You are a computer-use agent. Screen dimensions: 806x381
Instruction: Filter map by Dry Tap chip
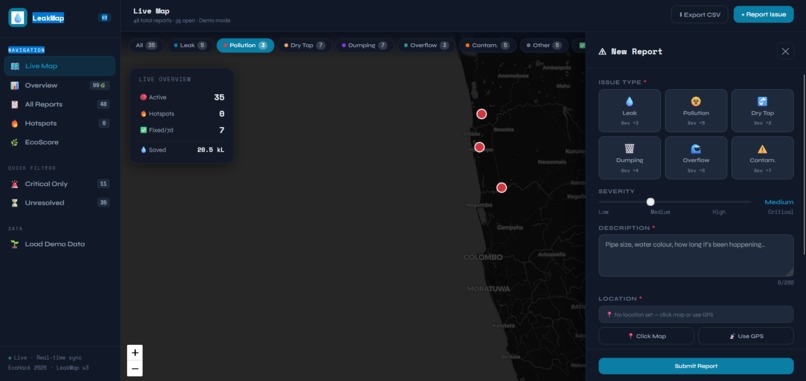click(304, 45)
